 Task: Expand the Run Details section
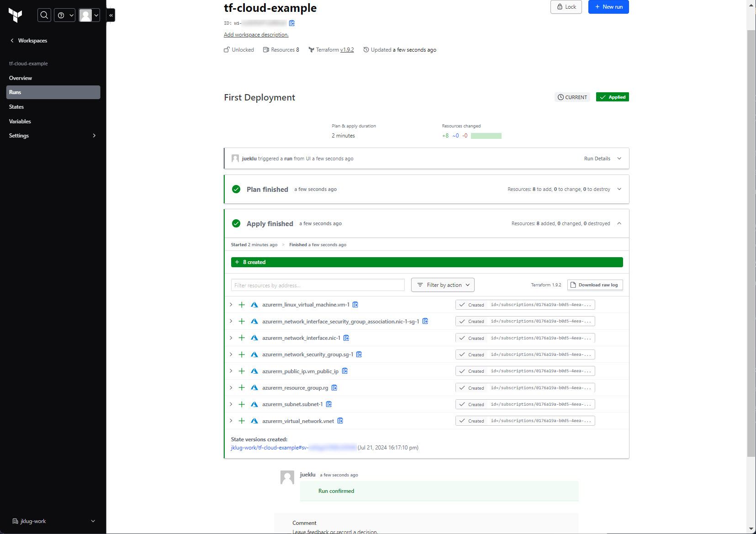tap(603, 159)
